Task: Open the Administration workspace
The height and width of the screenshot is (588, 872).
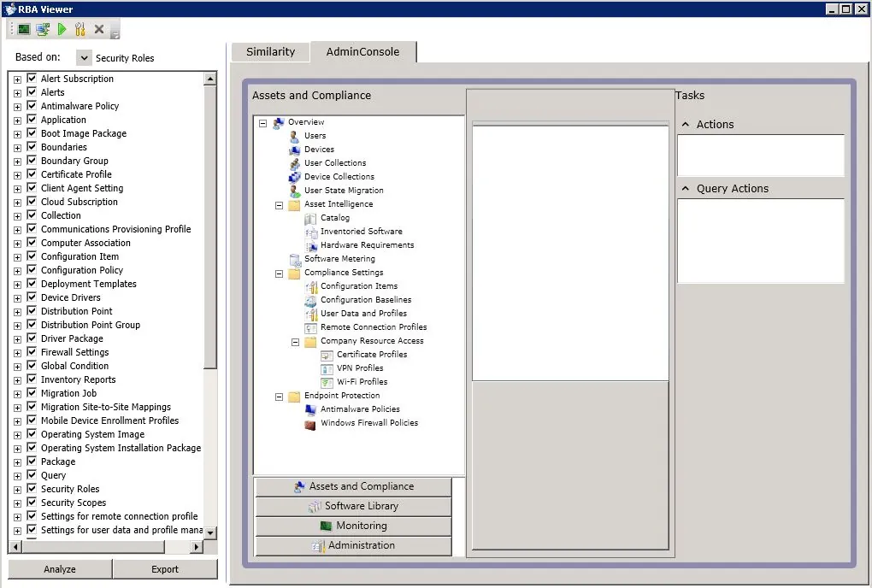Action: coord(353,546)
